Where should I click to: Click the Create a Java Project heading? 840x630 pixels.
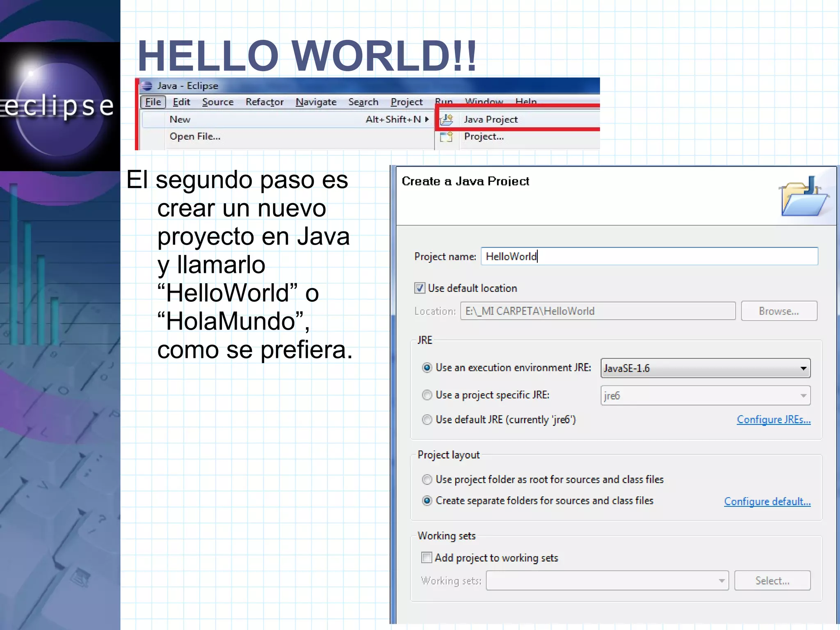[x=465, y=181]
